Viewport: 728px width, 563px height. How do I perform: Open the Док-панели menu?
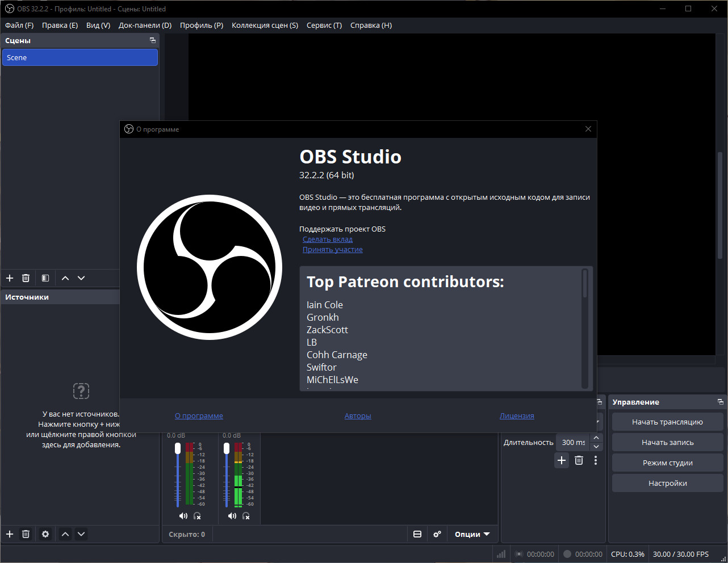pyautogui.click(x=145, y=25)
